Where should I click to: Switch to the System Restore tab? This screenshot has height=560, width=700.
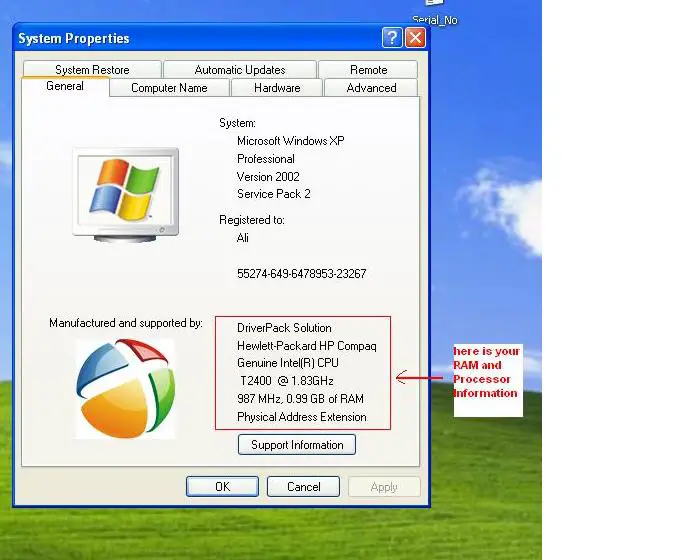[x=92, y=70]
